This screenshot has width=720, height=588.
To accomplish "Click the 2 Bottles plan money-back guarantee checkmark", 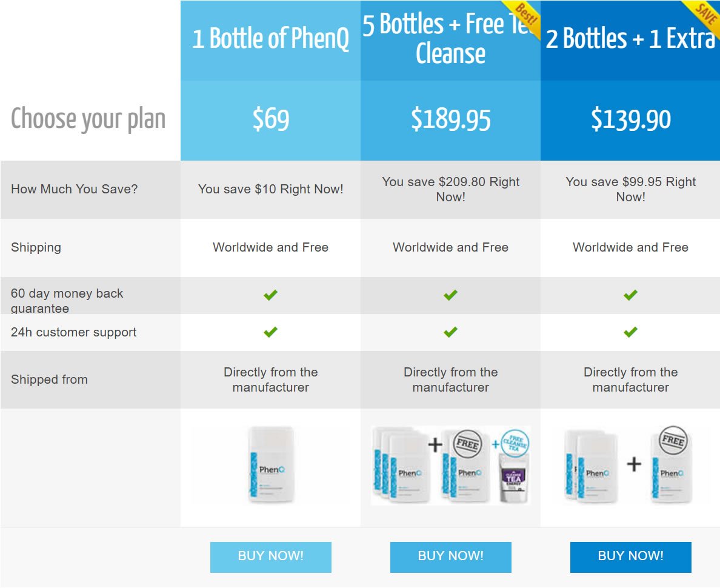I will (630, 295).
